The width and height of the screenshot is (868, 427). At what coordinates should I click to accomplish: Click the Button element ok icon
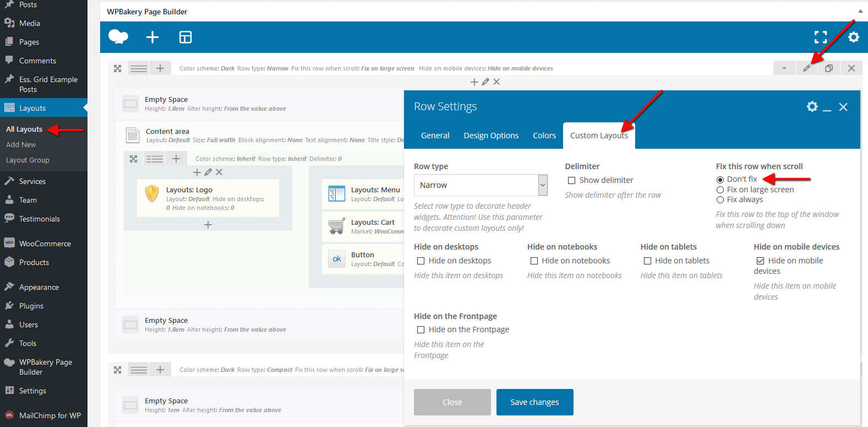(x=337, y=259)
